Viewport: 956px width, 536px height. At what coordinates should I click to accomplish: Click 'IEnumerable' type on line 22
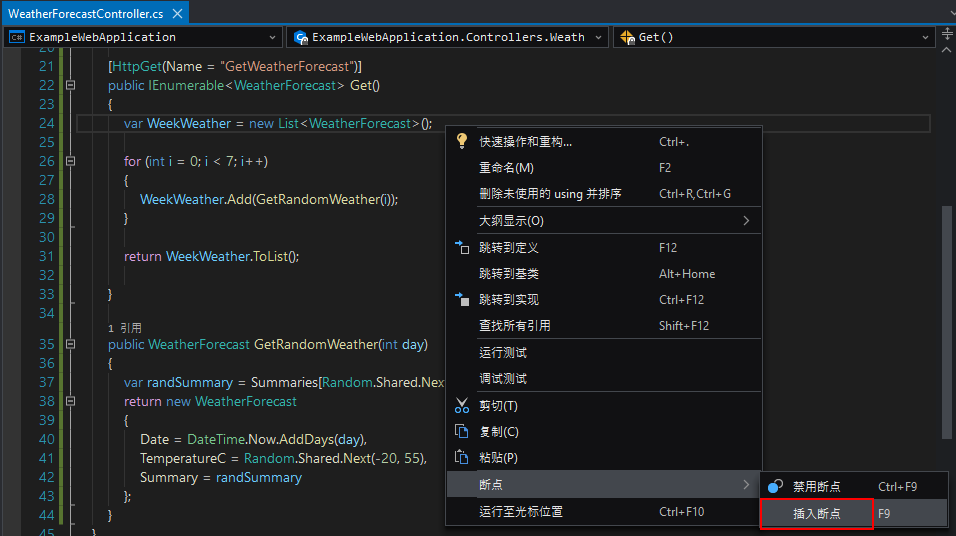coord(186,85)
